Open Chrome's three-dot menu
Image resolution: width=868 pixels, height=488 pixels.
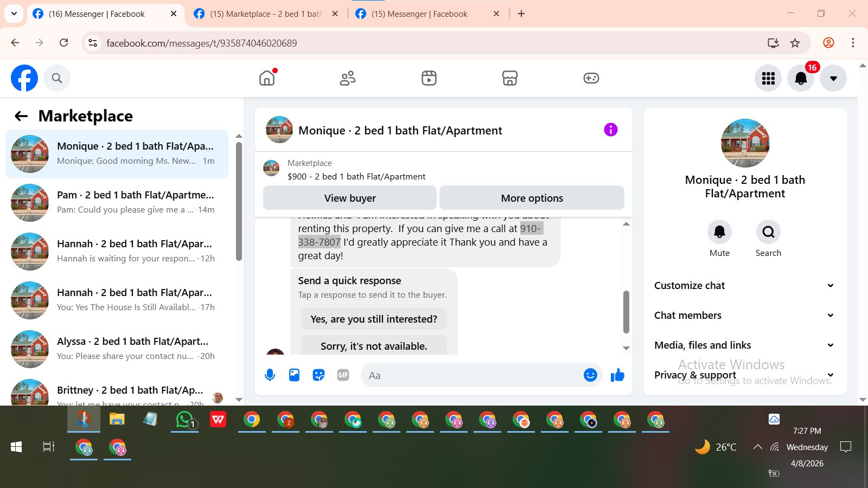[x=853, y=43]
